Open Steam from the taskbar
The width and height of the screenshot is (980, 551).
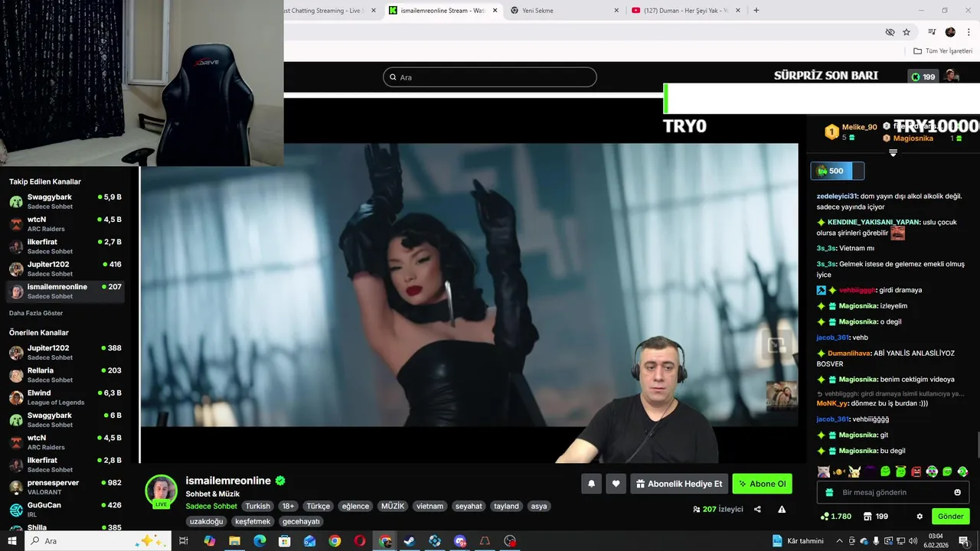point(410,541)
